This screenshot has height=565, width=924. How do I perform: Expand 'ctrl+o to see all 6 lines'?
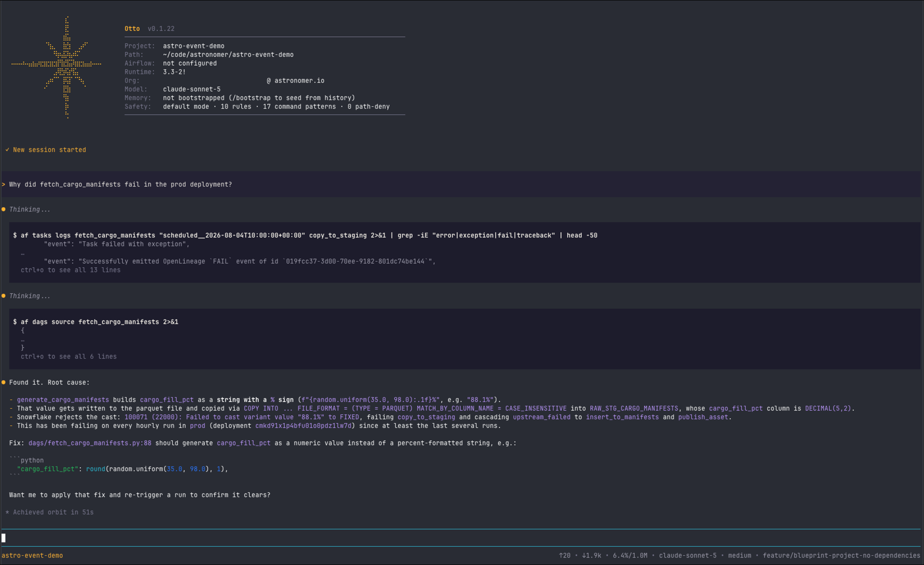69,356
